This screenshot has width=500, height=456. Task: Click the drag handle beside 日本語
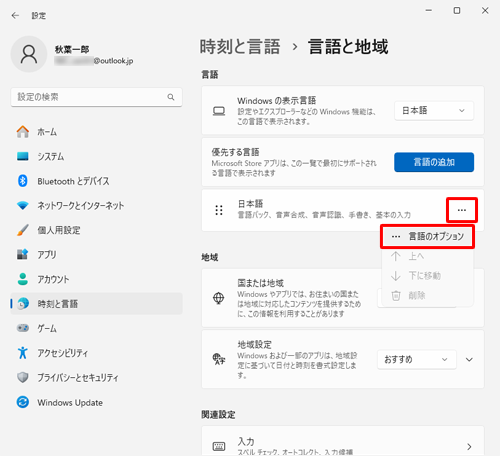(219, 210)
